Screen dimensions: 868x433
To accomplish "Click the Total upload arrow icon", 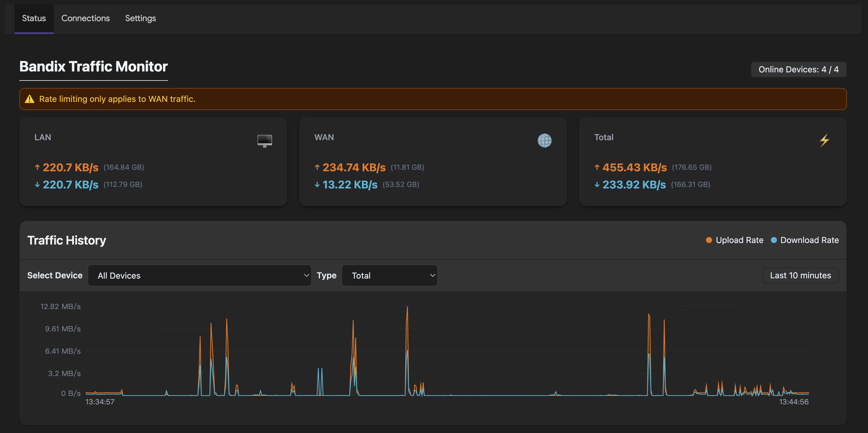I will tap(597, 167).
